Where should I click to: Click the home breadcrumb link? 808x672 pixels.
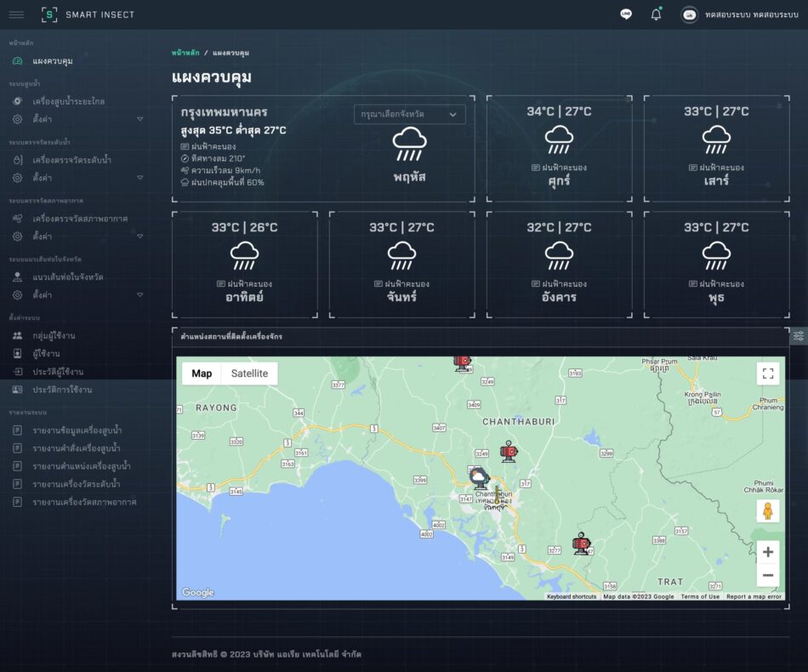pos(185,53)
